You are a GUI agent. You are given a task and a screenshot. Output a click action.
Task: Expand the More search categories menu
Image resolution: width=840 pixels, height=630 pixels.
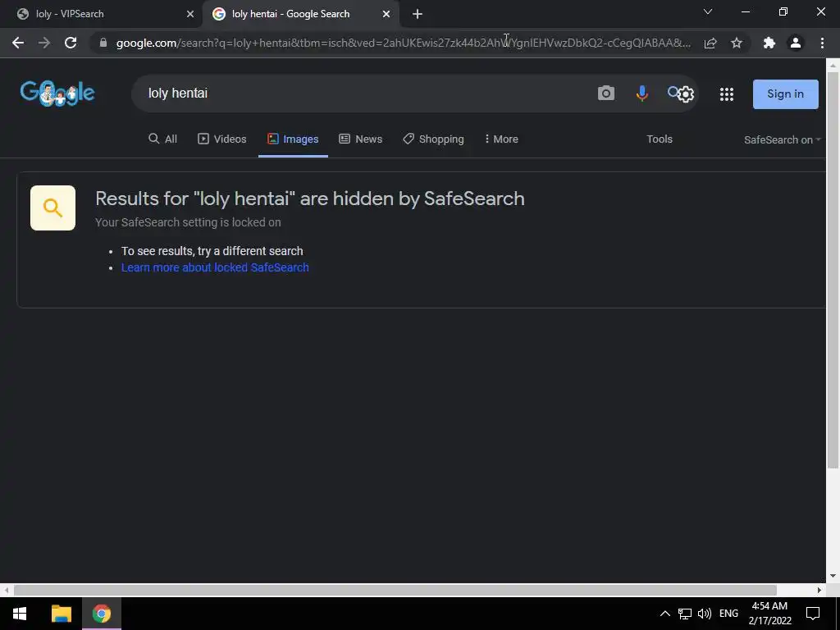pyautogui.click(x=501, y=139)
